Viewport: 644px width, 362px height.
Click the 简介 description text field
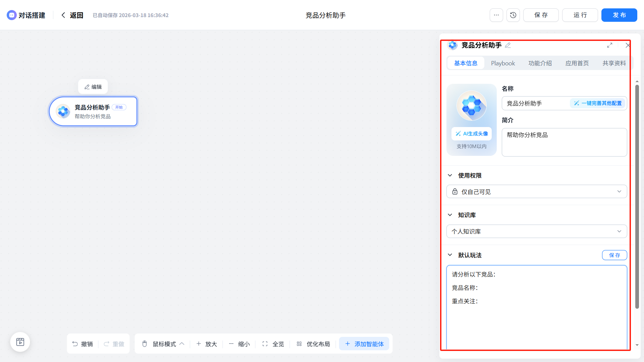tap(564, 142)
